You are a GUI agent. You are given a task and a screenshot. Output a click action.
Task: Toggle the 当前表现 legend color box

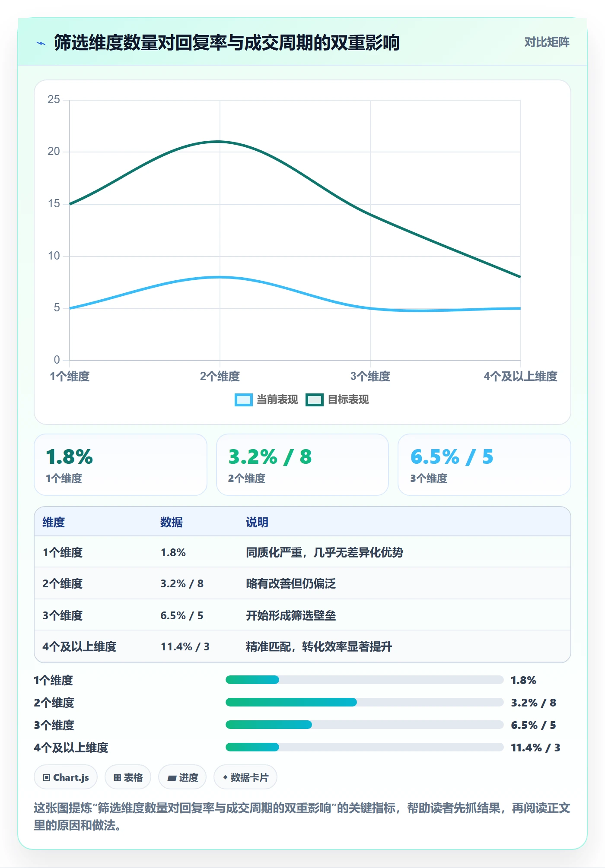pos(243,400)
